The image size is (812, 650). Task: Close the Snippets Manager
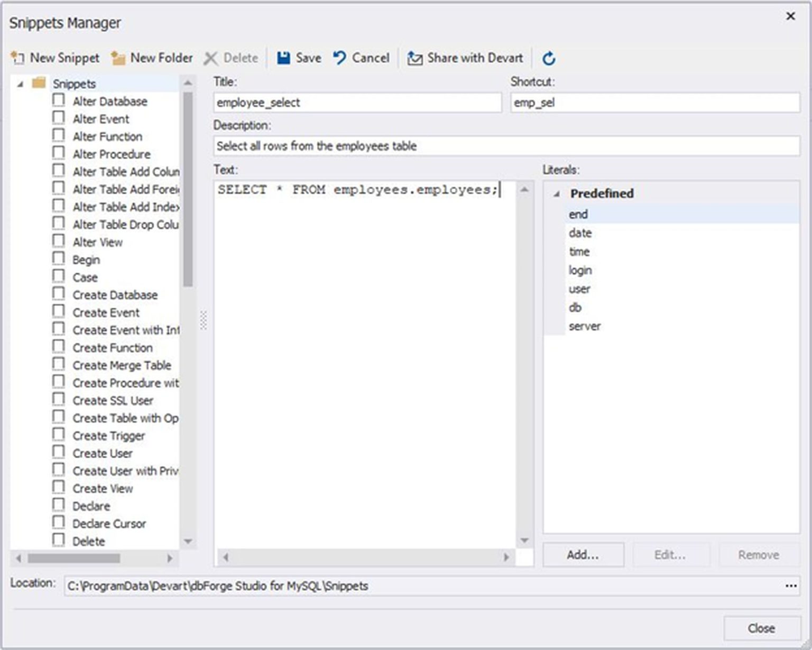pyautogui.click(x=761, y=628)
